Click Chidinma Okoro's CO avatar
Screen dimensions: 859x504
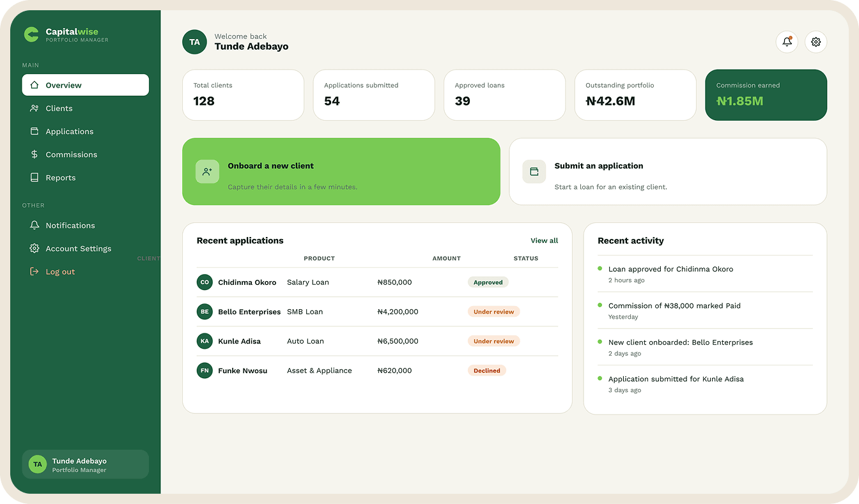(205, 282)
